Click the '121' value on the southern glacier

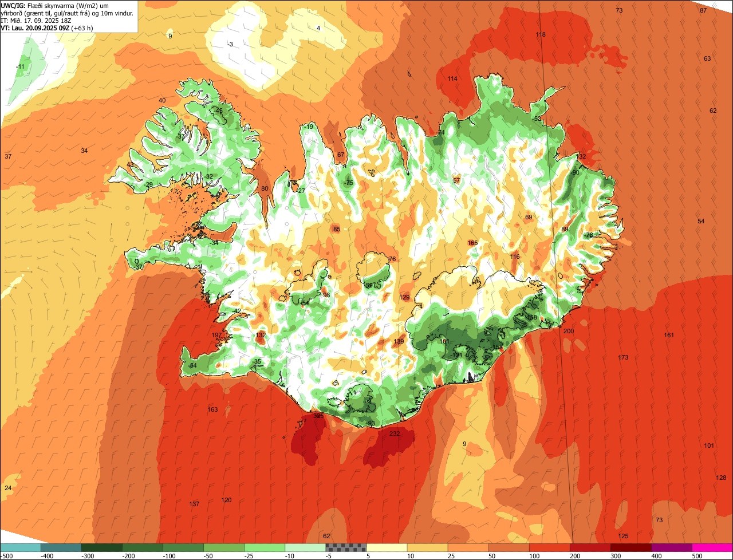point(457,355)
